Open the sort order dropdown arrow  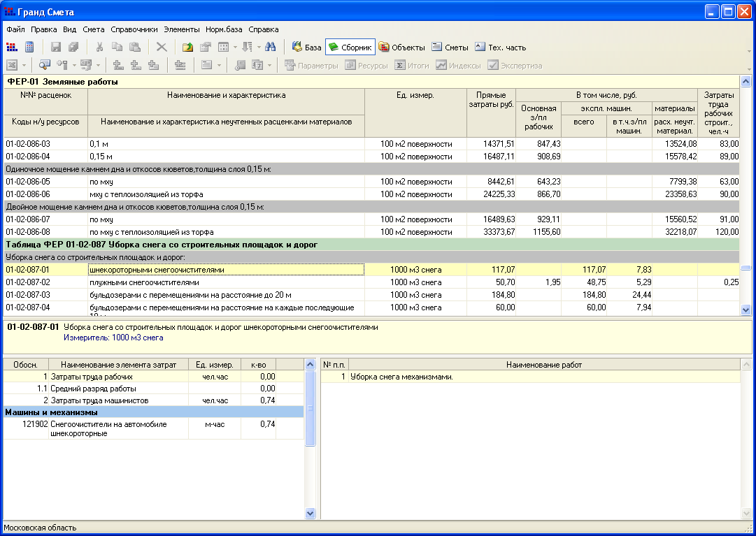[x=258, y=48]
